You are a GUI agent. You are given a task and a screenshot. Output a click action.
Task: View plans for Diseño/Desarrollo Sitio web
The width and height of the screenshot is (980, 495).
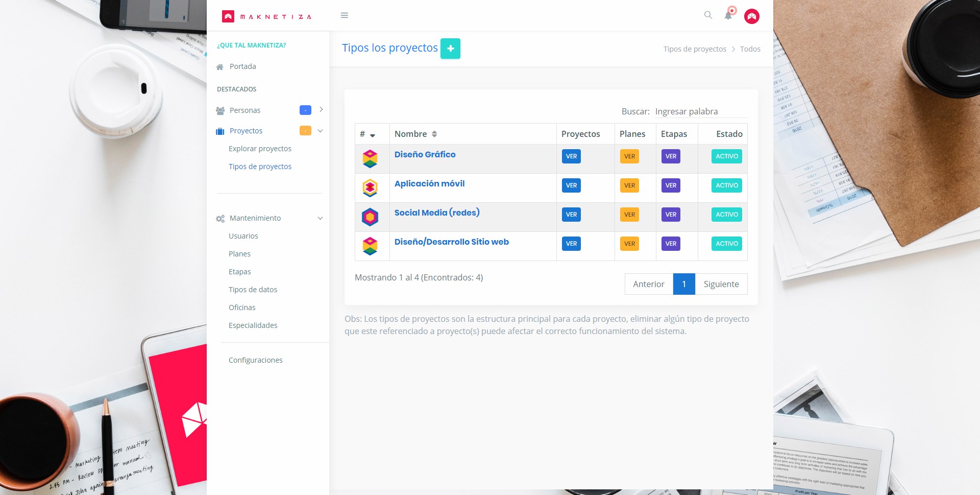629,244
